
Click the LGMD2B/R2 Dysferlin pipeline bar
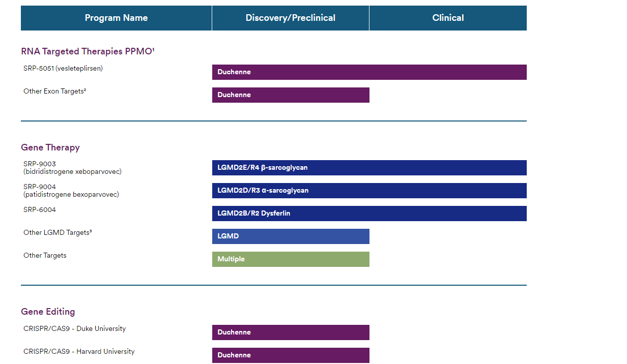point(369,214)
